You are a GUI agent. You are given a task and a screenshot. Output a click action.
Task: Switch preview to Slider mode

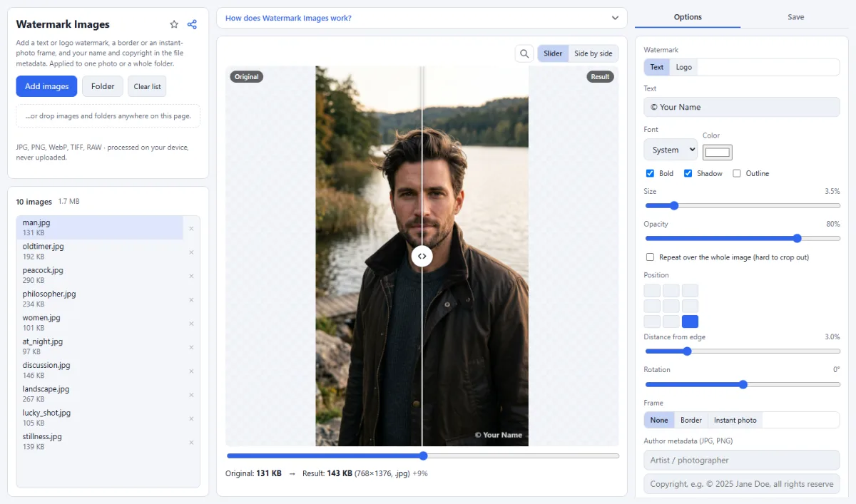pos(553,53)
